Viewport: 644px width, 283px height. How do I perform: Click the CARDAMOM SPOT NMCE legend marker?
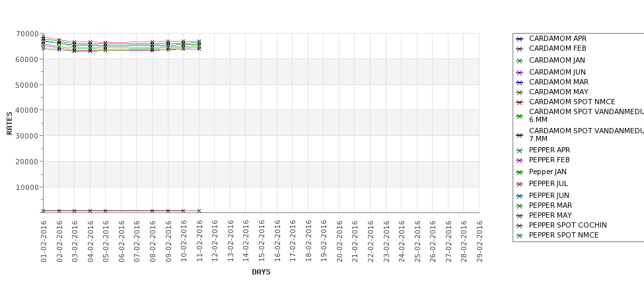pos(519,102)
